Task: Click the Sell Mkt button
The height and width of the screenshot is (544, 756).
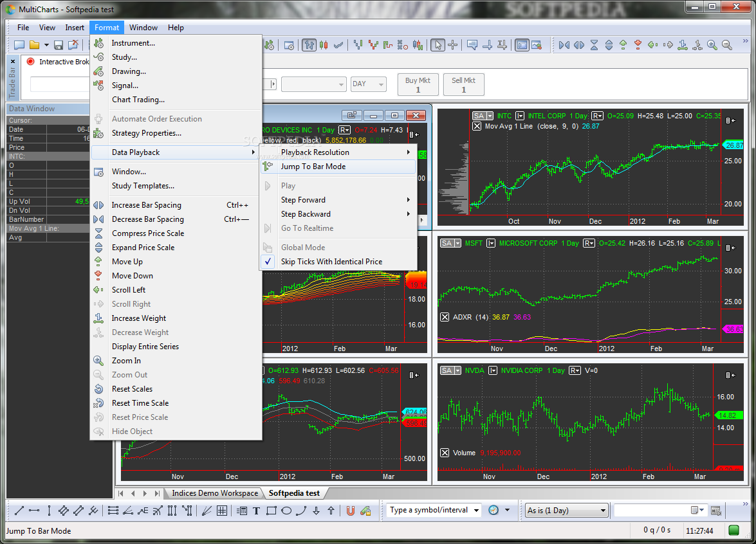Action: click(463, 85)
